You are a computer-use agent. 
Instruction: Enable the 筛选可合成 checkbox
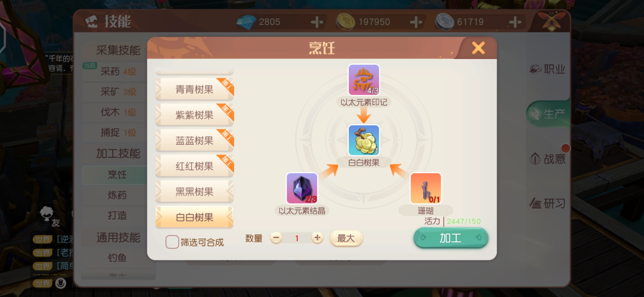click(x=172, y=242)
